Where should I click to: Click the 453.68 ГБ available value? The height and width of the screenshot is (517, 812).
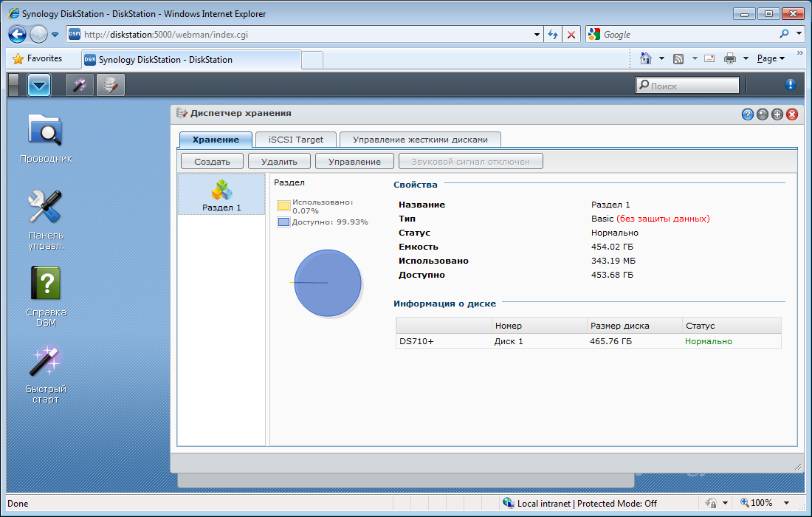click(x=612, y=275)
